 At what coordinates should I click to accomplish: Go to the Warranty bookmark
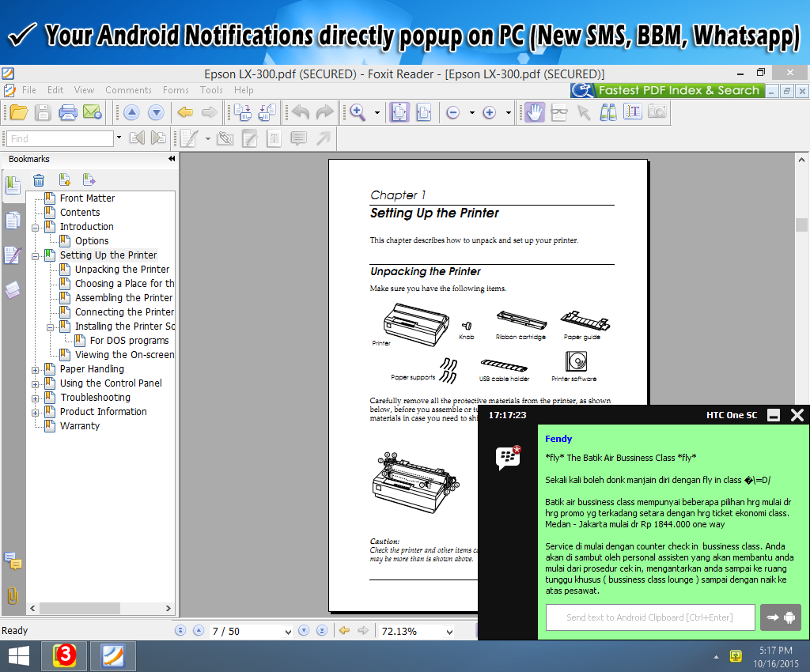(x=80, y=426)
